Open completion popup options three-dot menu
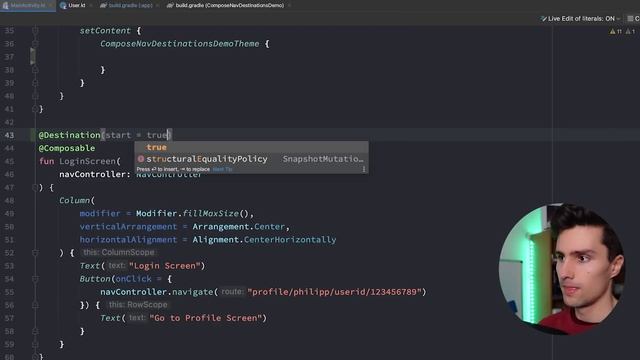 (364, 169)
